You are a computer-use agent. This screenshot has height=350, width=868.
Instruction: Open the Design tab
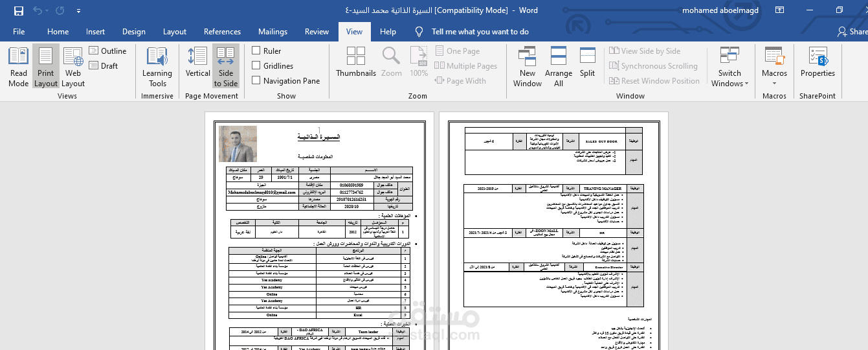click(x=133, y=32)
